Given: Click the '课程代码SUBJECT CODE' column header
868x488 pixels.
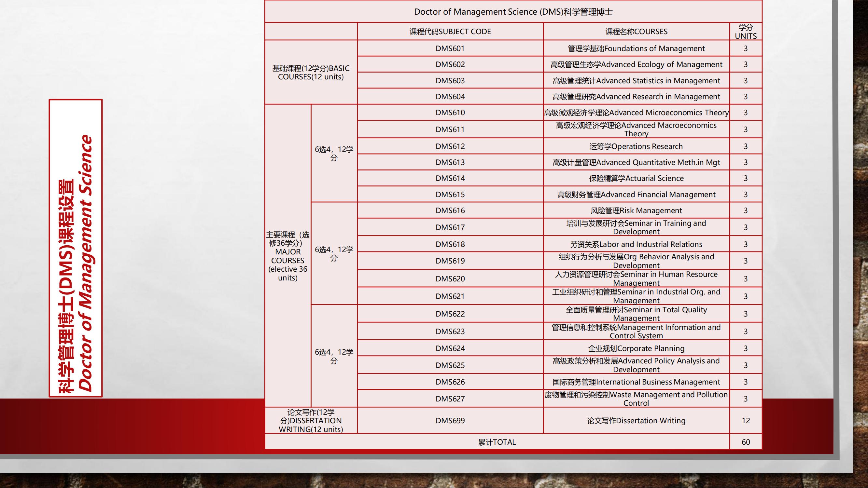Looking at the screenshot, I should [450, 31].
